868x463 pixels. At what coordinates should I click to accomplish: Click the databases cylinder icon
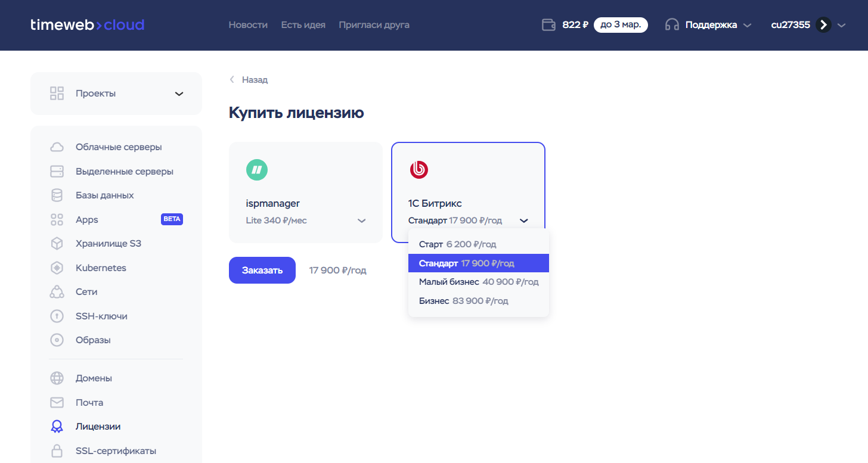tap(57, 195)
